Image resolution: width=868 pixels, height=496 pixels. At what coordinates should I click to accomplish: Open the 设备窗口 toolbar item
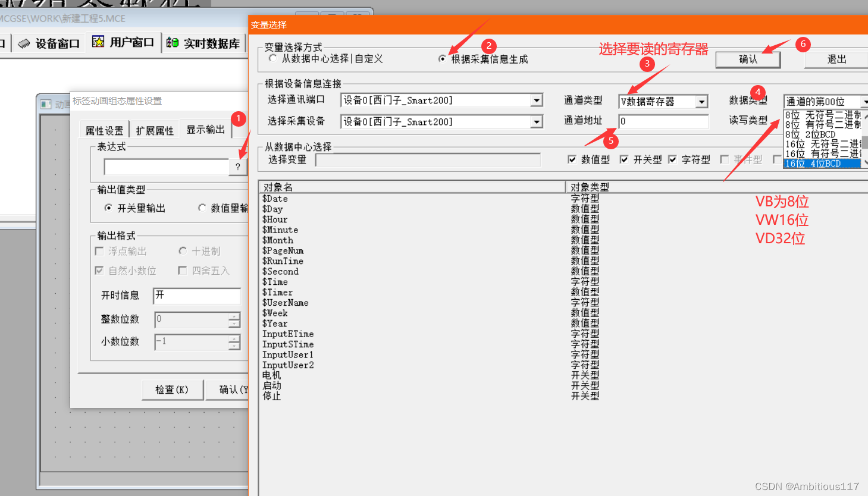click(x=49, y=43)
